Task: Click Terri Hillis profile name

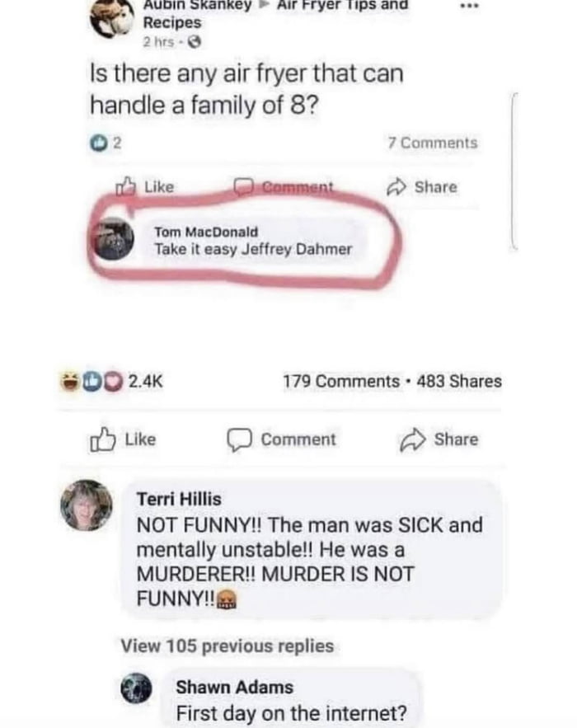Action: click(x=179, y=500)
